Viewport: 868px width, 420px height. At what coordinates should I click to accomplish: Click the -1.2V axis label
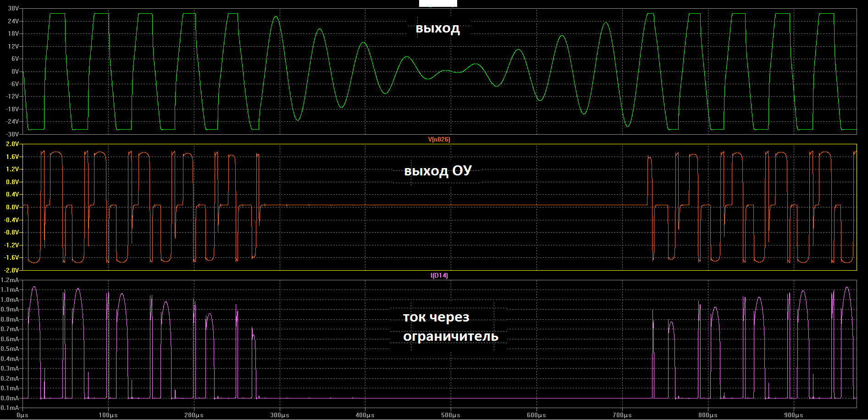[11, 245]
